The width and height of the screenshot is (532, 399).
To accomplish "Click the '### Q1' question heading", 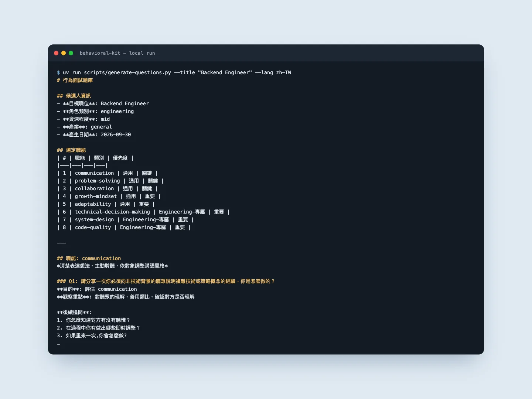I will pyautogui.click(x=166, y=281).
